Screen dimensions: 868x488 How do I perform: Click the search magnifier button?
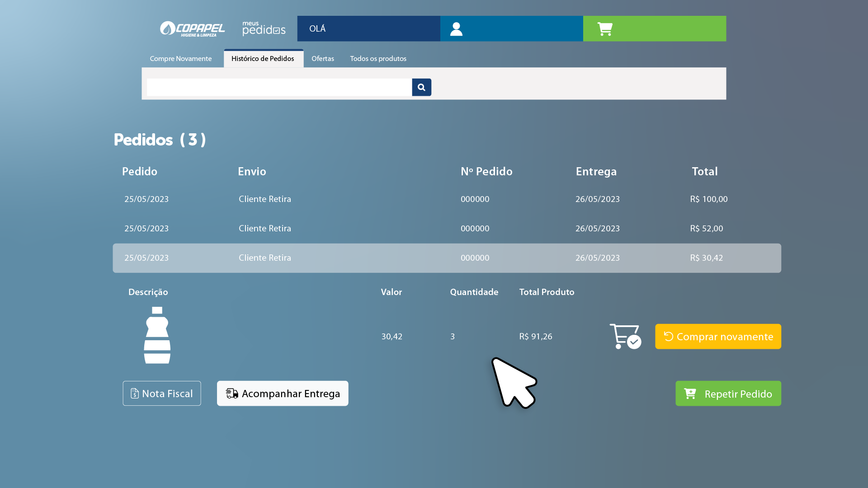421,87
